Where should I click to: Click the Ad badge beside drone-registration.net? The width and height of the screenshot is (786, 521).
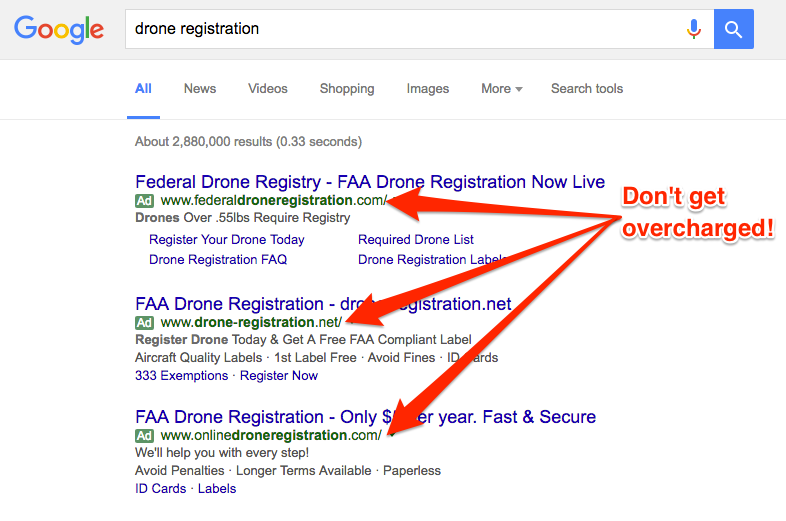pyautogui.click(x=144, y=322)
